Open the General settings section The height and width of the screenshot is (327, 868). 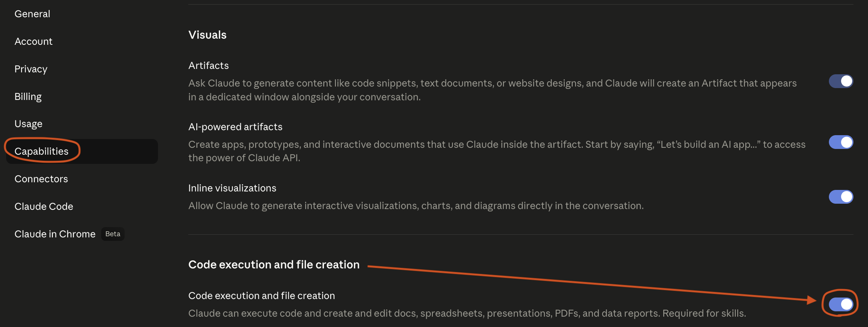(32, 14)
